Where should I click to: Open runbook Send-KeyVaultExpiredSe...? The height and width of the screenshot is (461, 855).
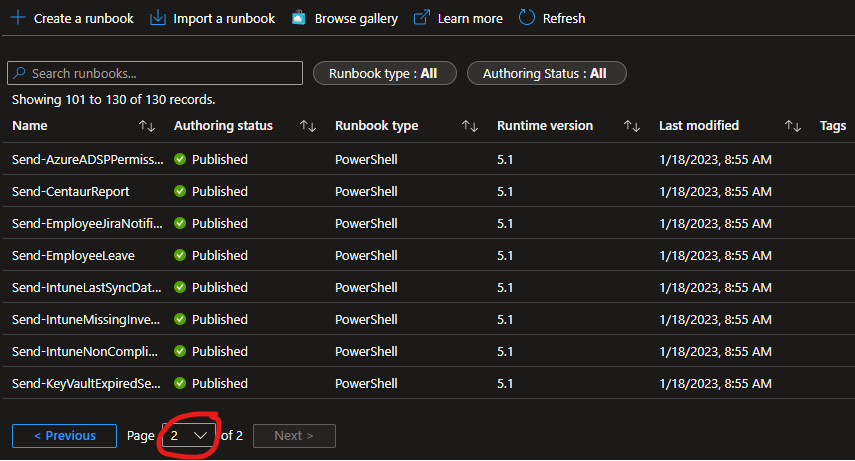tap(86, 384)
